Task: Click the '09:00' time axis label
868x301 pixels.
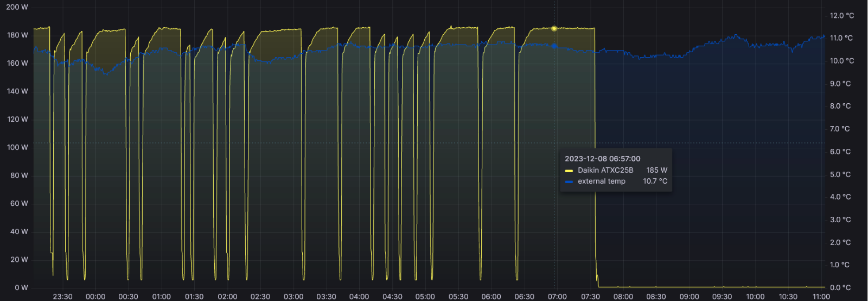Action: click(689, 297)
